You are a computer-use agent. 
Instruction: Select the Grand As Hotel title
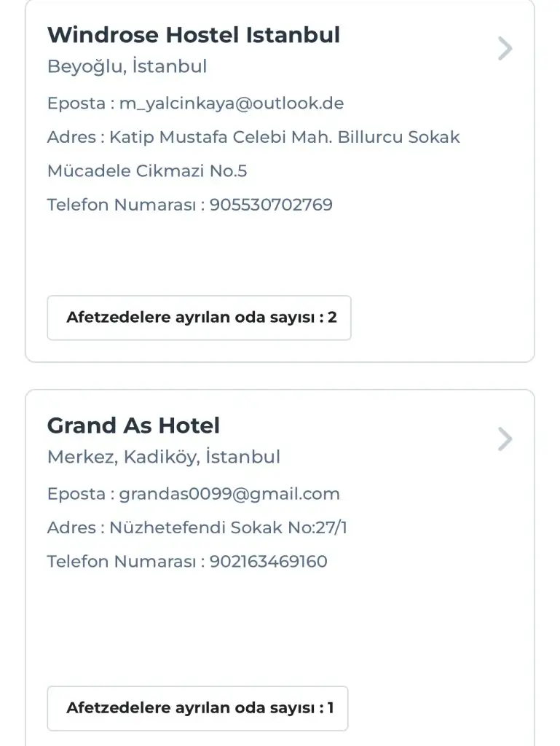(x=133, y=425)
